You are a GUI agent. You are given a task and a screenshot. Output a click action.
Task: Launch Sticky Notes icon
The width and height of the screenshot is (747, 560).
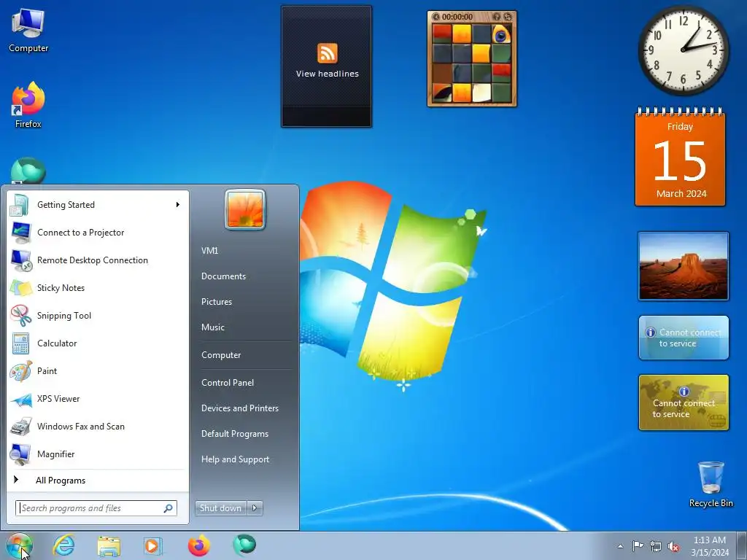20,287
